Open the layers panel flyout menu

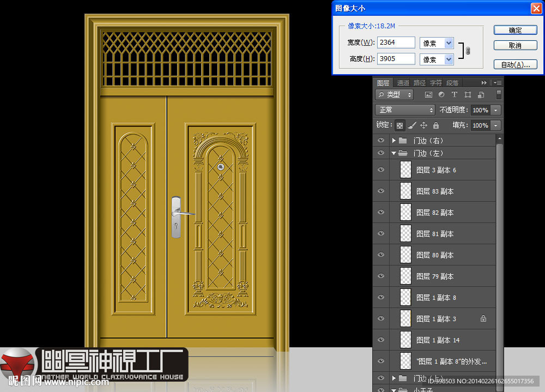pos(498,83)
